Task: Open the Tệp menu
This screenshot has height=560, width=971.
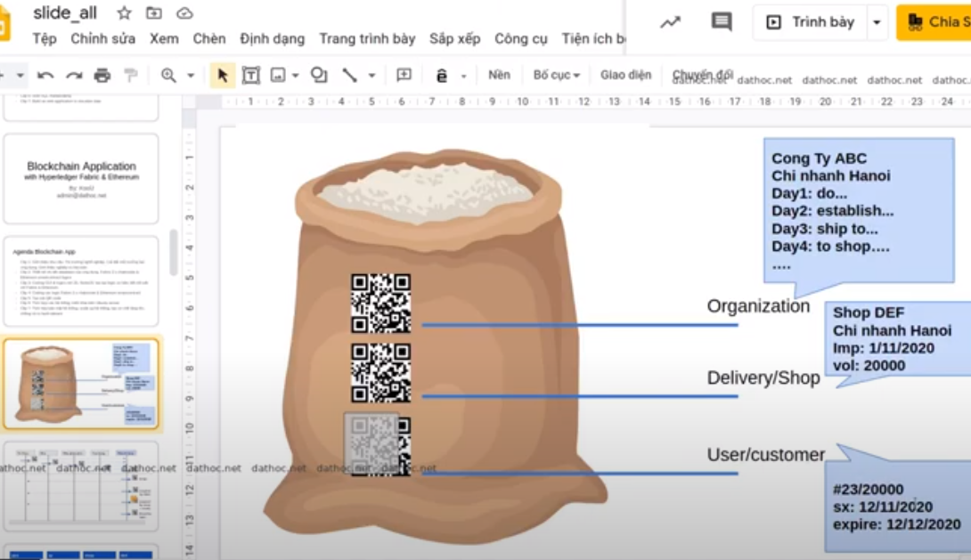Action: (x=44, y=38)
